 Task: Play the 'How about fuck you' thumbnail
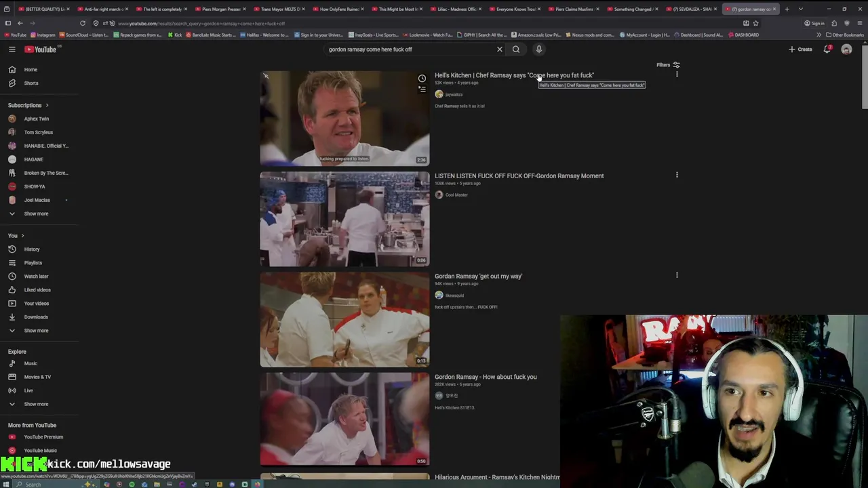[344, 419]
